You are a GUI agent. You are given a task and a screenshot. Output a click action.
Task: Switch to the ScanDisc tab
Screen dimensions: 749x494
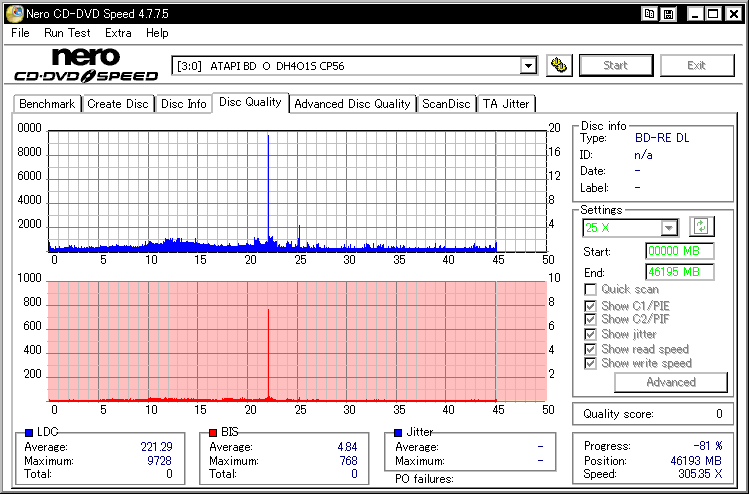point(446,104)
